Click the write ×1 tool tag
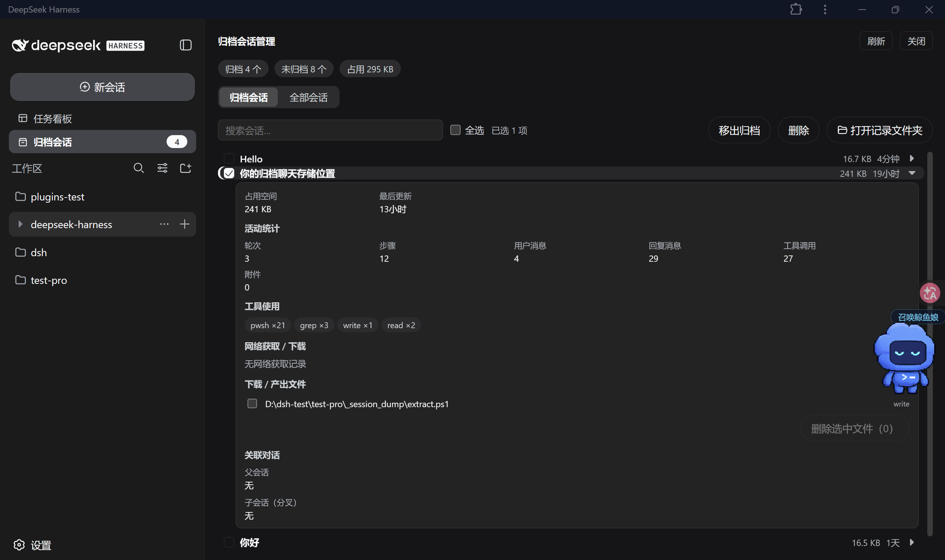Image resolution: width=945 pixels, height=560 pixels. point(358,325)
